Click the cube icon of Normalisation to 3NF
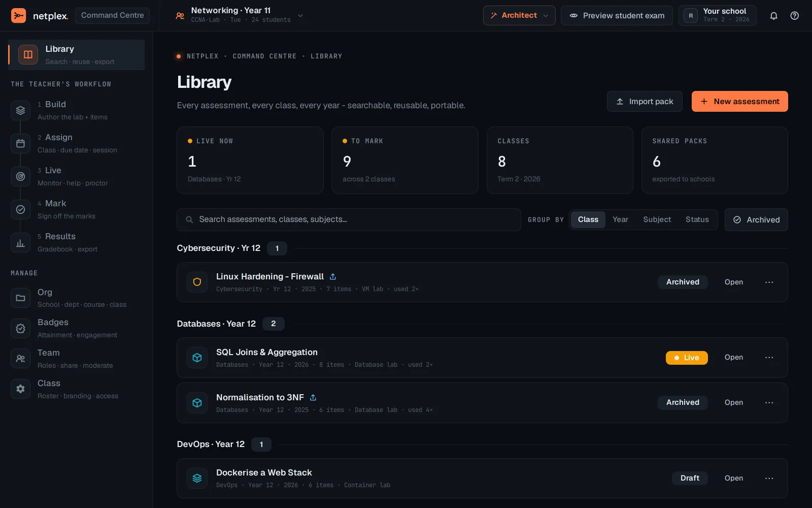812x508 pixels. [x=197, y=403]
